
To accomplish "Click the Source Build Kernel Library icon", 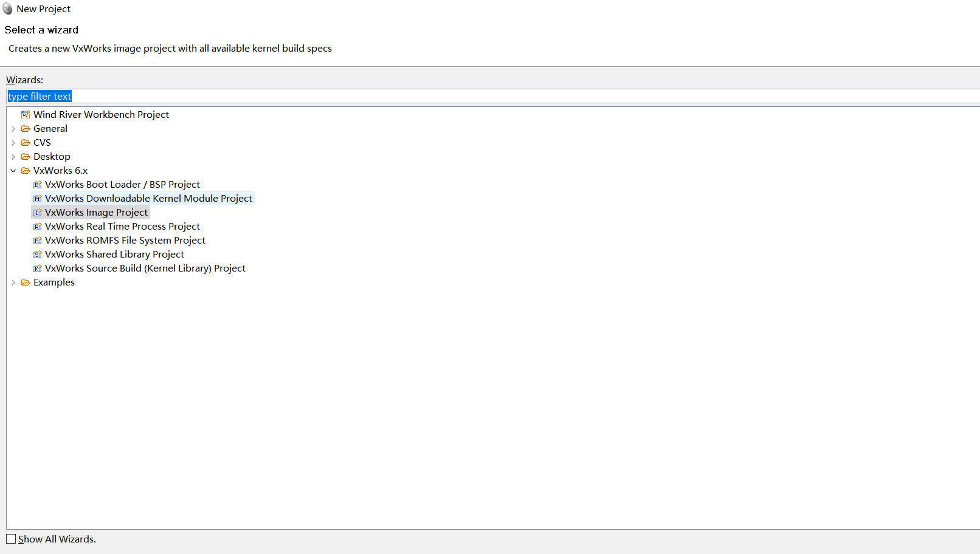I will 37,268.
